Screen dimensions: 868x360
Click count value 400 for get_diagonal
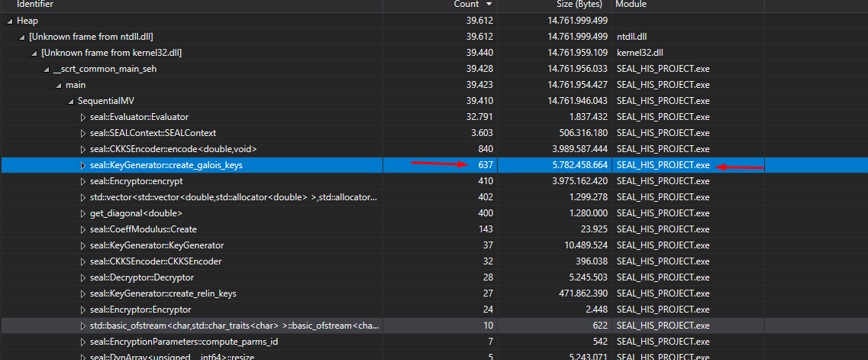point(486,214)
